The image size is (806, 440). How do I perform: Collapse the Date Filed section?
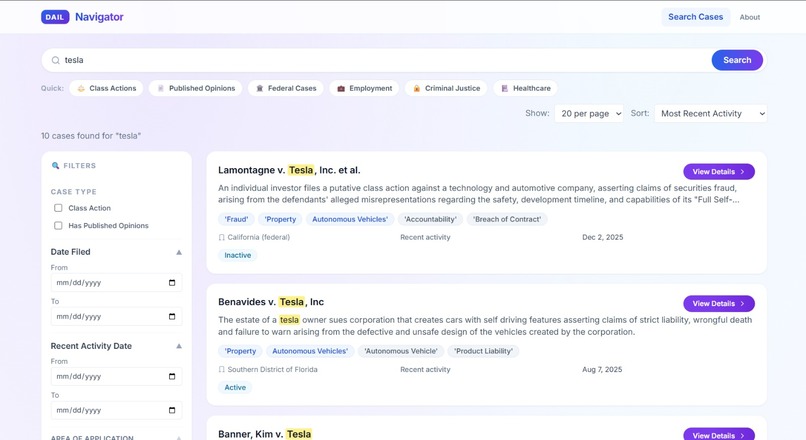pos(179,252)
